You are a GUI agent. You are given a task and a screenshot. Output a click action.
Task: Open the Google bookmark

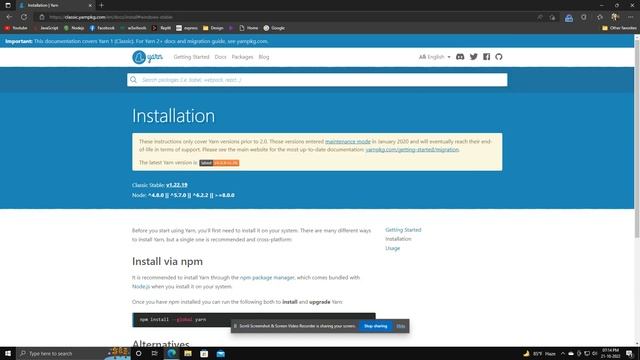coord(274,28)
